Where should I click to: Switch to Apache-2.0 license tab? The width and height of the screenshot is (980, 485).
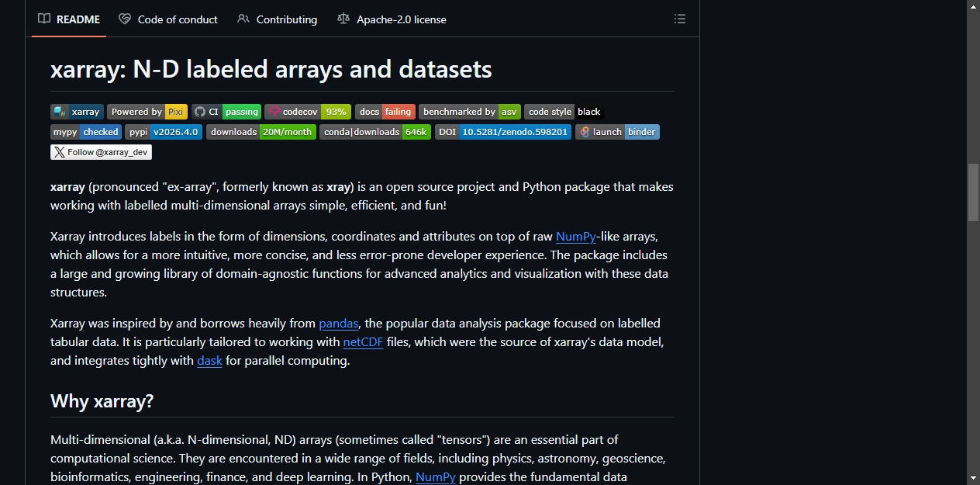click(392, 19)
